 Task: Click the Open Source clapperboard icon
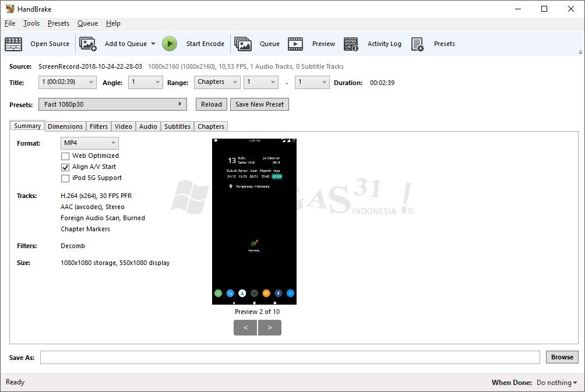coord(13,44)
